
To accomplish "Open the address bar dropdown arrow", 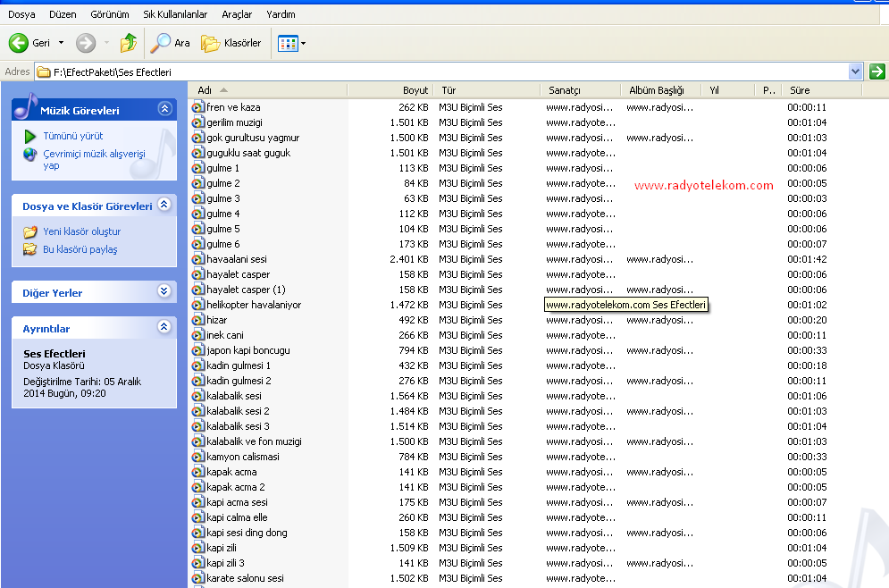I will (x=855, y=71).
